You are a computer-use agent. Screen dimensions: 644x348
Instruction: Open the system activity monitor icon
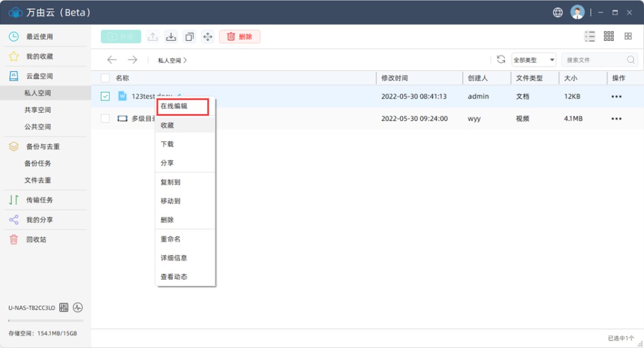[x=78, y=308]
